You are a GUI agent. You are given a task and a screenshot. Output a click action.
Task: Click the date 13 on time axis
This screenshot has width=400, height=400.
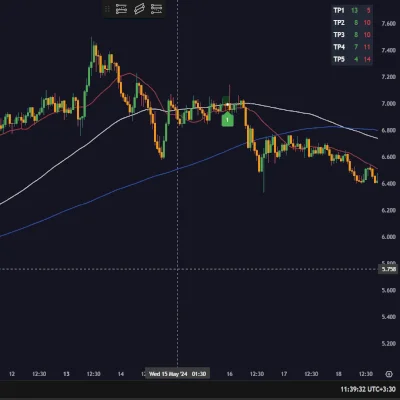pos(66,374)
